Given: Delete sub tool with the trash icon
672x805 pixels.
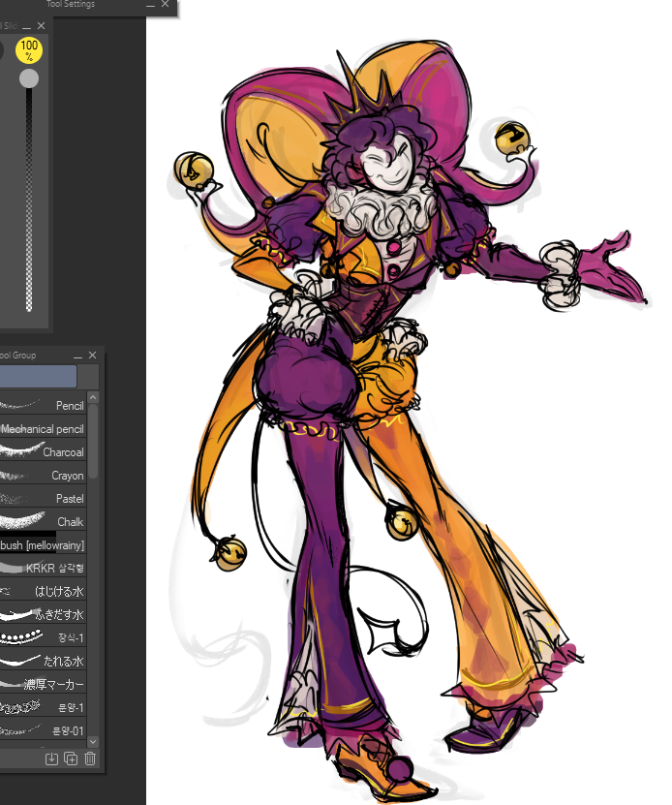Looking at the screenshot, I should click(x=90, y=759).
